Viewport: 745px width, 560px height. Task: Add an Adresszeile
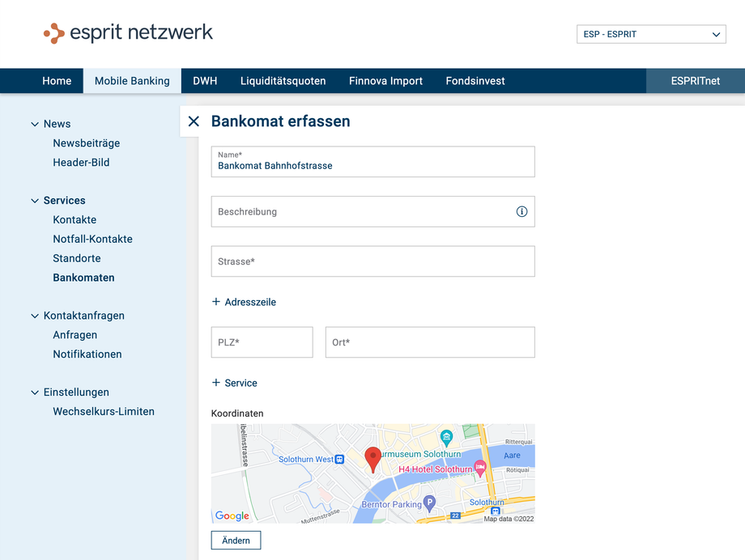click(x=244, y=302)
